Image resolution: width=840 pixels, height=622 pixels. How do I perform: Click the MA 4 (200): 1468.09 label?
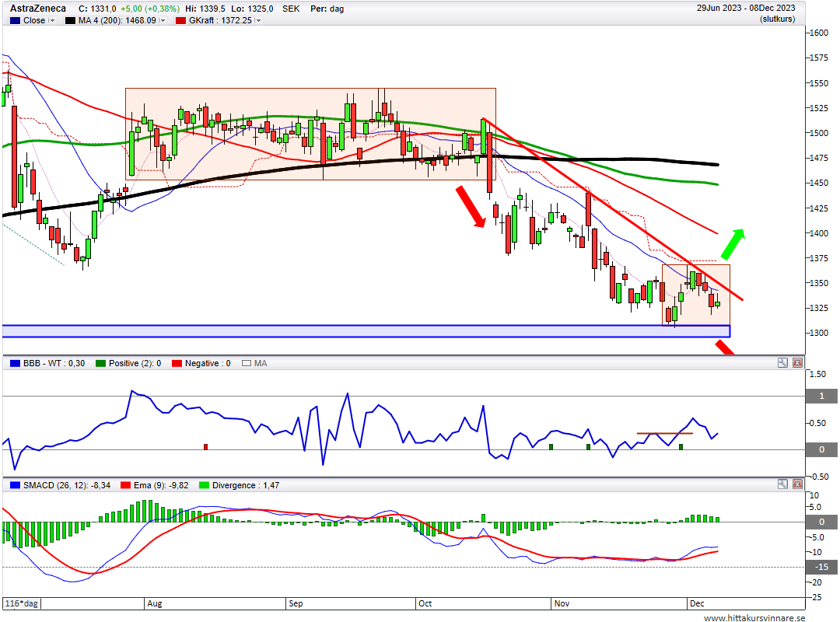tap(117, 20)
